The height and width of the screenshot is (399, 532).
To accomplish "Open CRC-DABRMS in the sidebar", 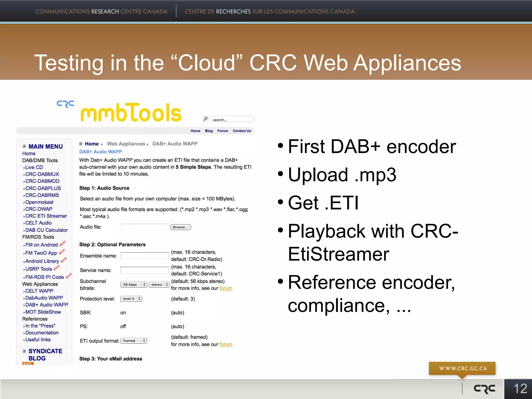I will [x=42, y=195].
